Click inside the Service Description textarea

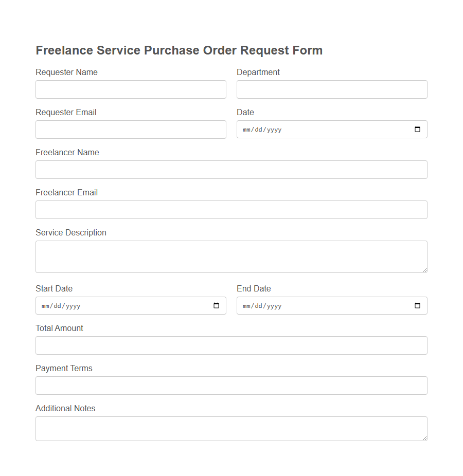click(x=231, y=255)
